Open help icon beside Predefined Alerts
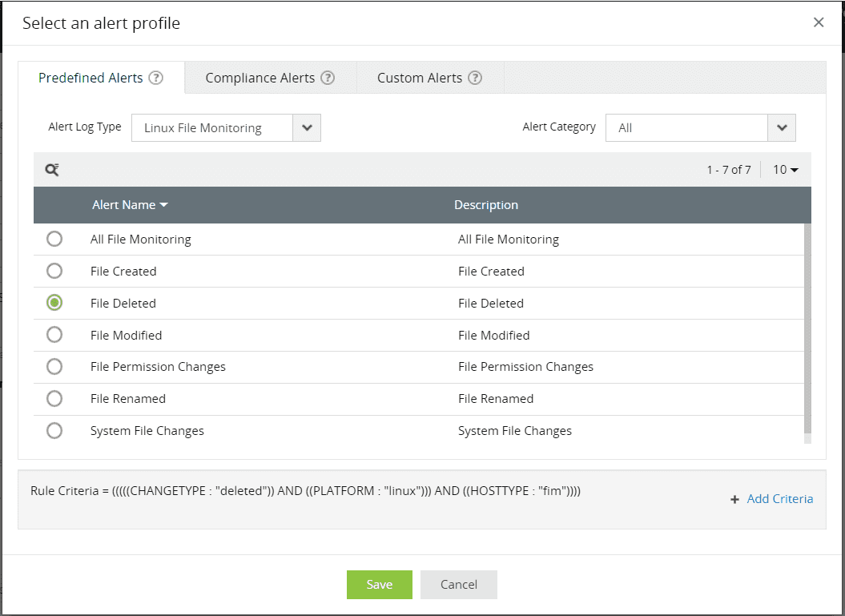This screenshot has height=616, width=845. tap(155, 78)
